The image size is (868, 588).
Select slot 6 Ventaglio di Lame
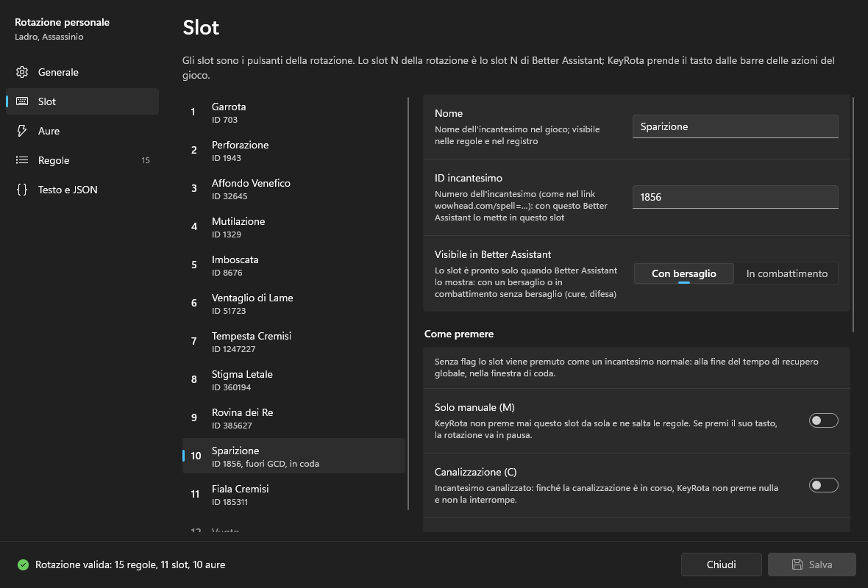tap(294, 303)
